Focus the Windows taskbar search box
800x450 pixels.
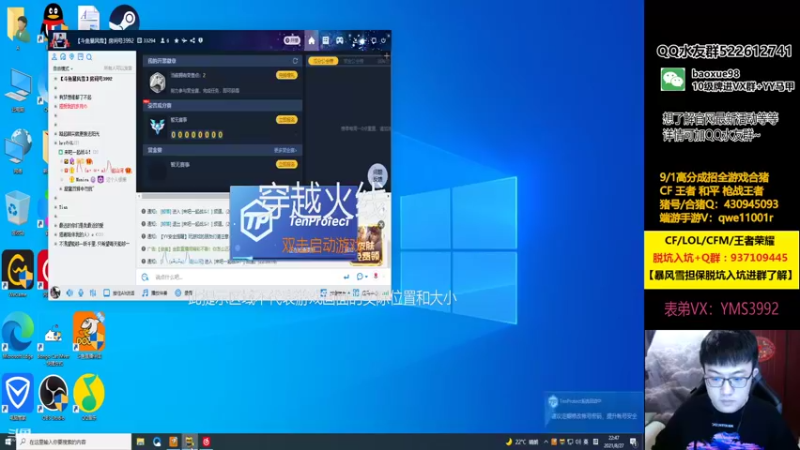(74, 442)
